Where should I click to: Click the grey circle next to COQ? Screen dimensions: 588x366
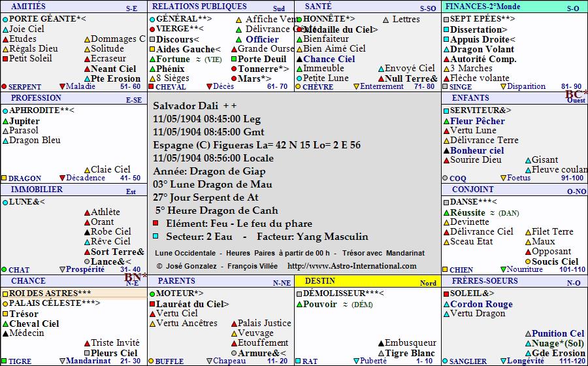446,178
